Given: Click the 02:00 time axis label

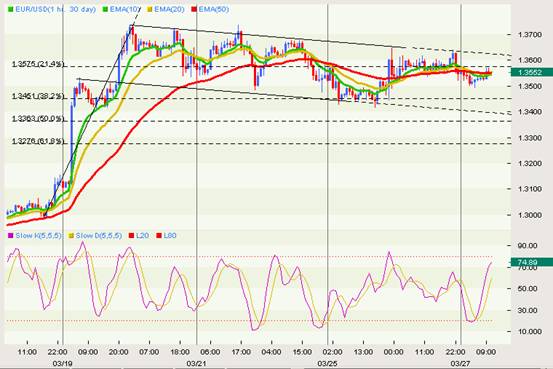Looking at the screenshot, I should click(333, 352).
